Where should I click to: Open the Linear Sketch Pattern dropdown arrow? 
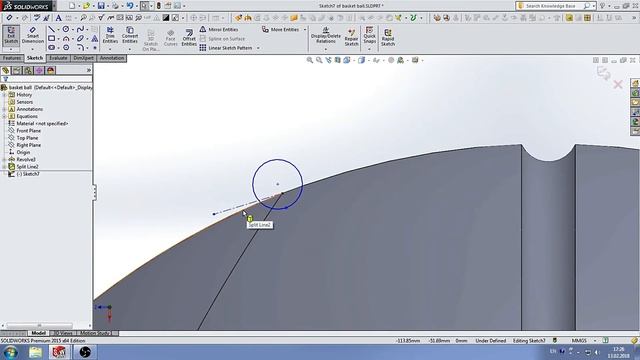click(258, 48)
